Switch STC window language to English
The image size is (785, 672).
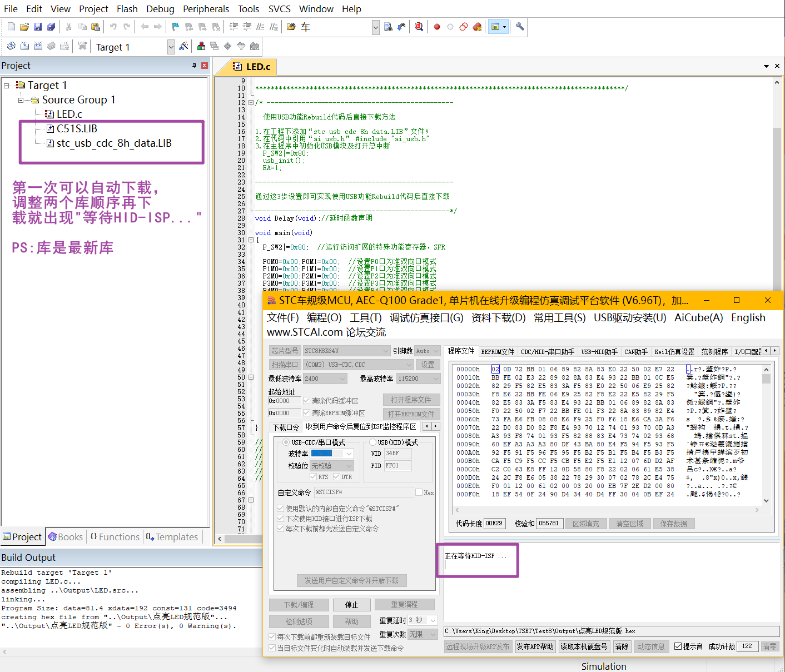[748, 317]
